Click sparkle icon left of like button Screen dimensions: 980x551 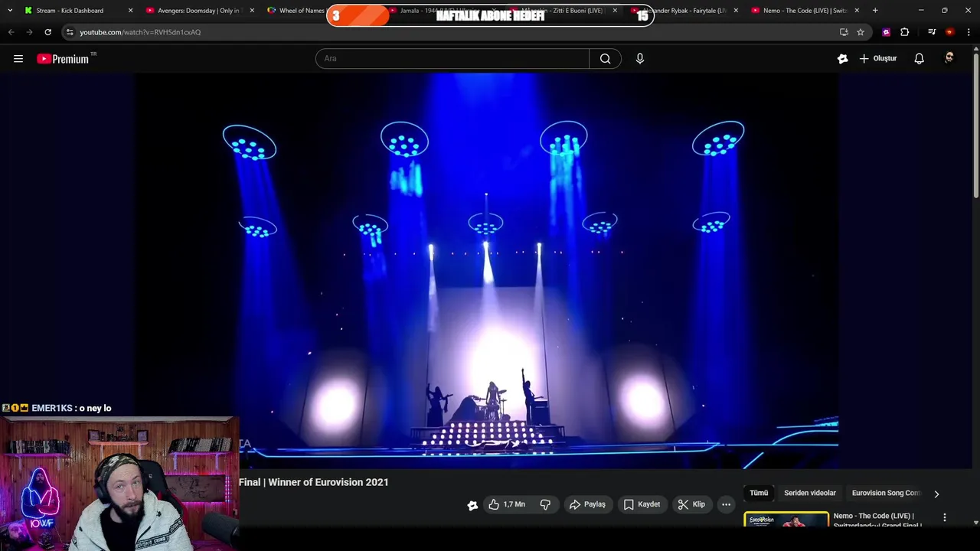472,505
